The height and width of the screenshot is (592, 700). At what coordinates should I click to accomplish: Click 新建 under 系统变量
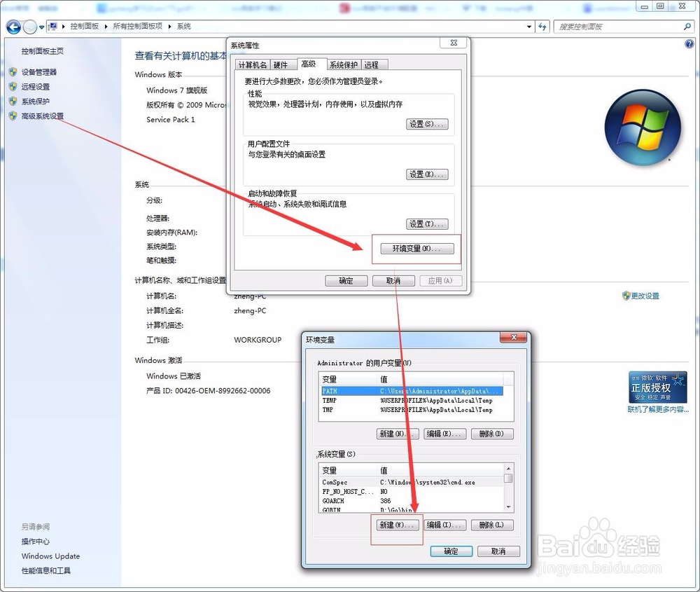coord(396,525)
